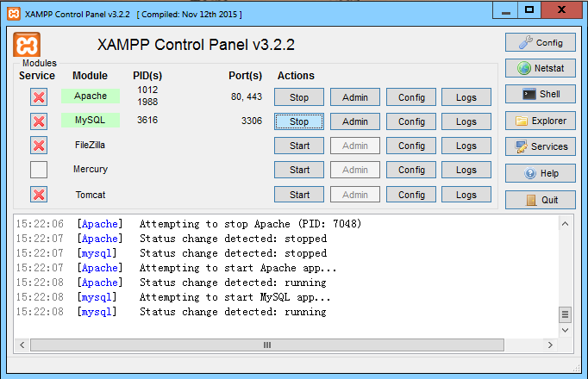Open Config with the wrench icon
588x379 pixels.
tap(540, 43)
